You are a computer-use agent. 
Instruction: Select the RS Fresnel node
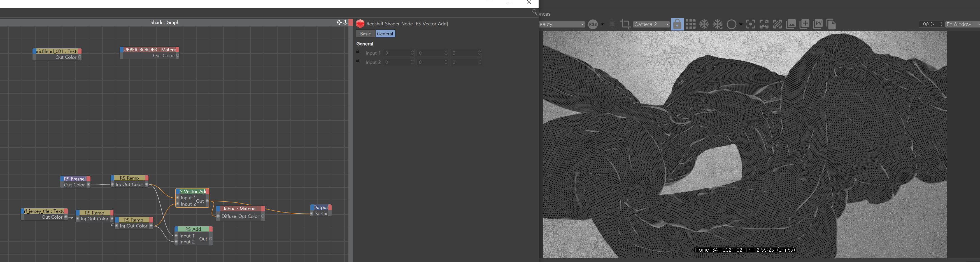[75, 179]
